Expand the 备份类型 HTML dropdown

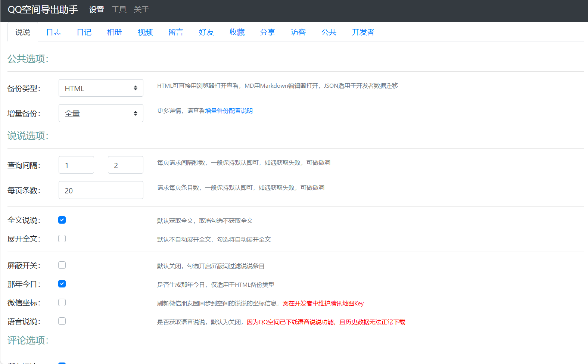(101, 88)
